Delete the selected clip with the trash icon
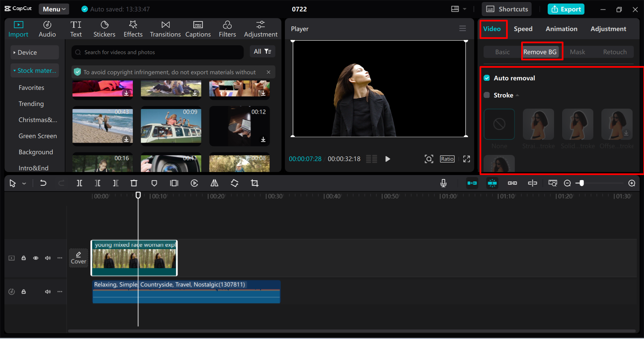 coord(134,183)
